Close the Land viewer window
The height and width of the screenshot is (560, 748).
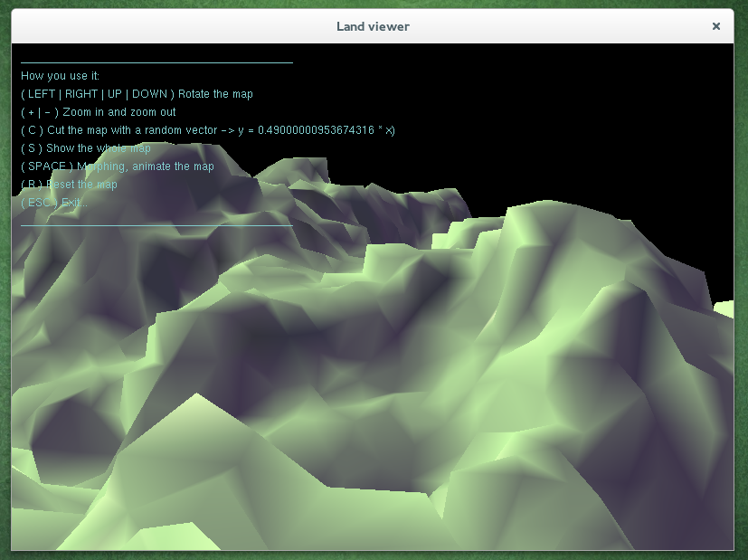click(715, 26)
